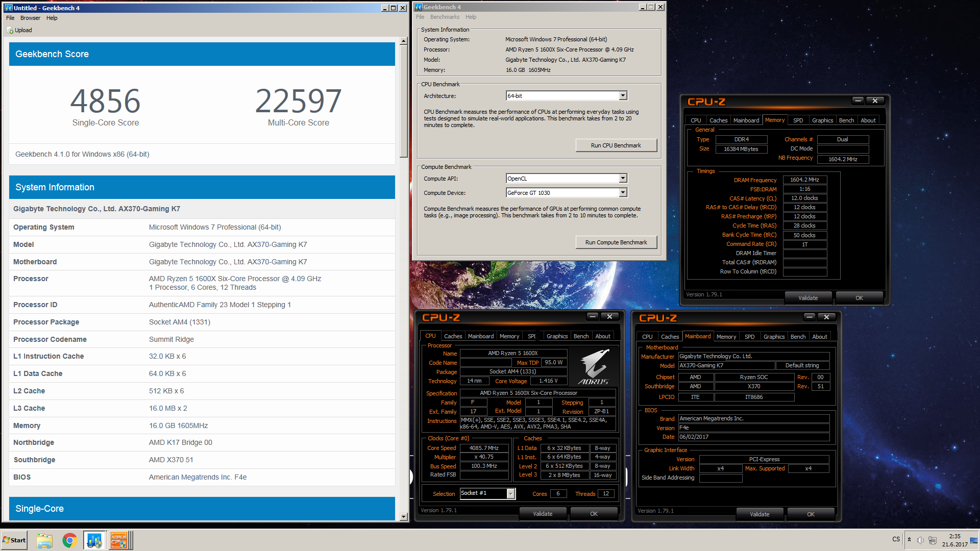Viewport: 980px width, 551px height.
Task: Click scroll down arrow in Geekbench results
Action: 404,517
